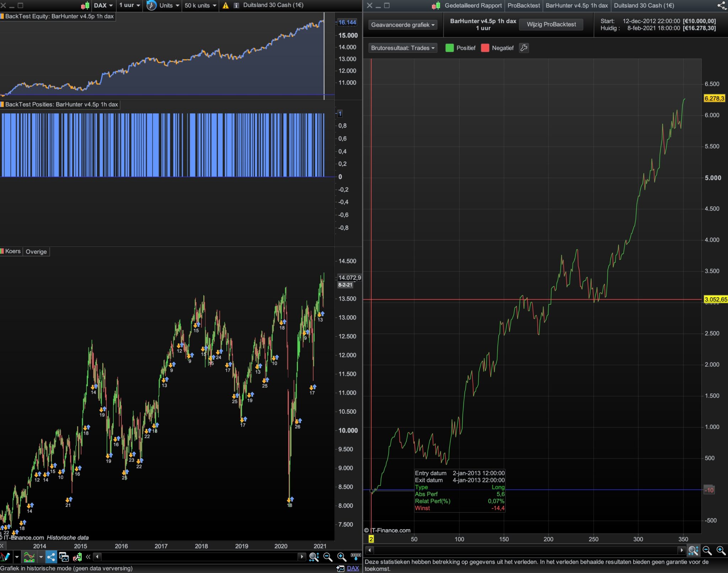Image resolution: width=728 pixels, height=573 pixels.
Task: Click the horizontal-vertical zoom magnifier icon on left chart
Action: tap(314, 557)
